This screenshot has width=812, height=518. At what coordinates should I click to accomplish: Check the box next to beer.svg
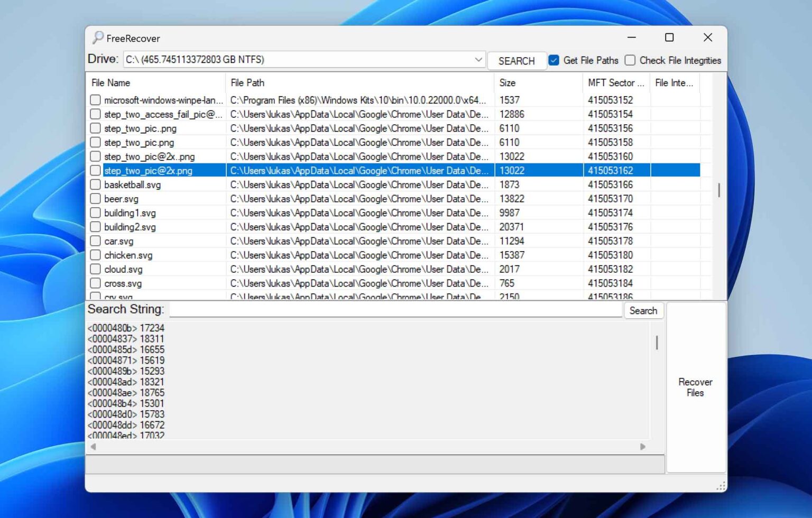[x=95, y=199]
